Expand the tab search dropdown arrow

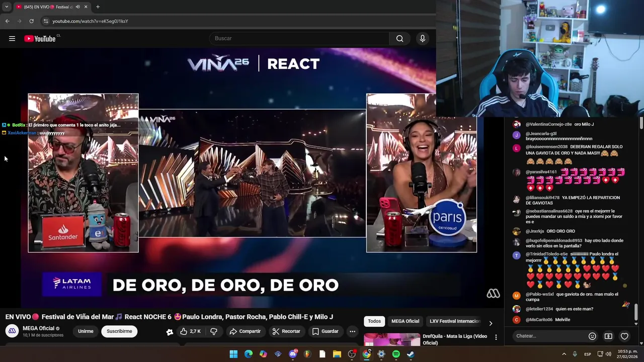coord(7,7)
